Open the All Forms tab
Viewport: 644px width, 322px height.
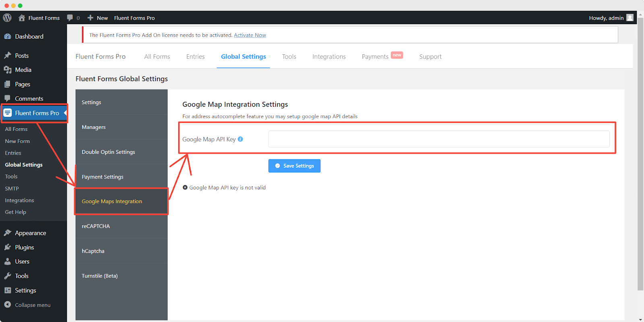(157, 56)
